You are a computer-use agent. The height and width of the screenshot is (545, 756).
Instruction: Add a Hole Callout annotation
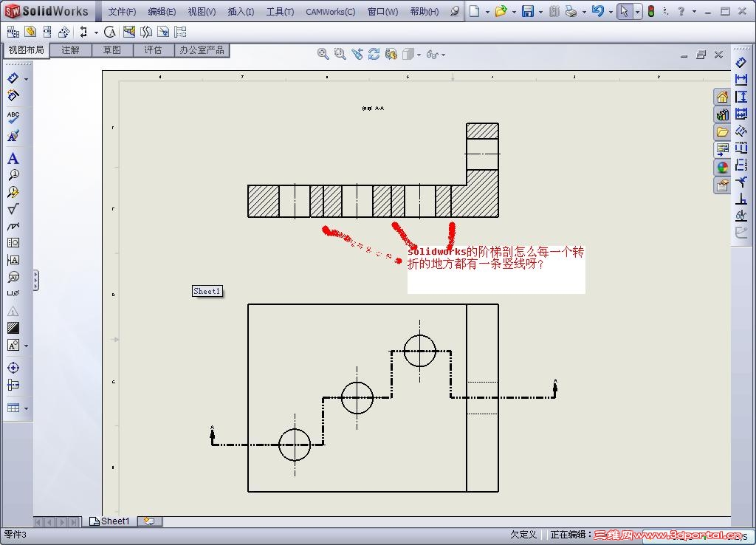[13, 293]
